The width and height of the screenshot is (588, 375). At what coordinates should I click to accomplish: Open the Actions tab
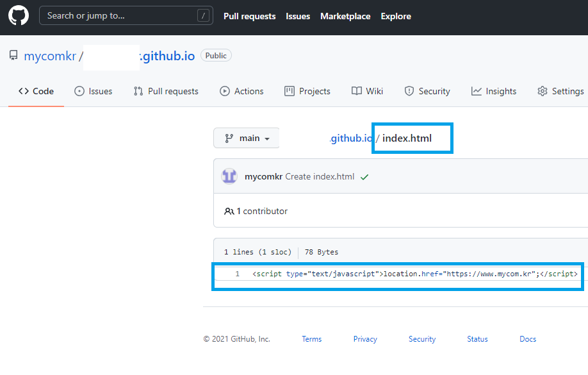tap(241, 91)
